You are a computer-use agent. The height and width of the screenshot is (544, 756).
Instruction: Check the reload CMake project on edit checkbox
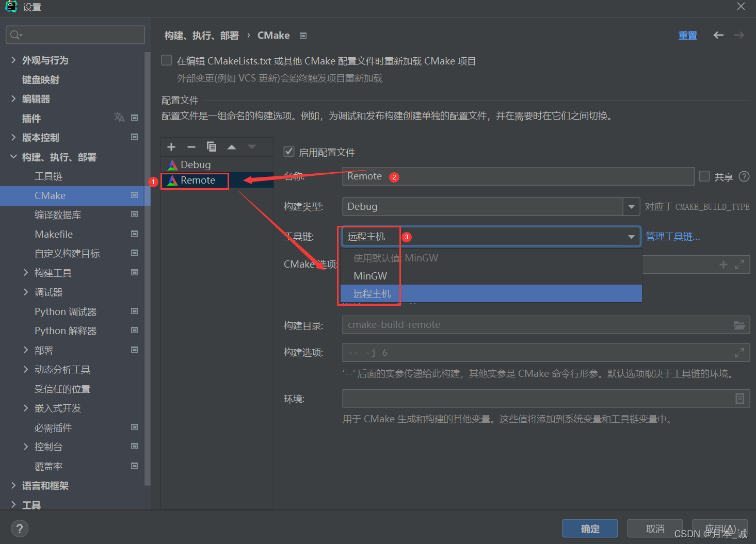[x=166, y=60]
